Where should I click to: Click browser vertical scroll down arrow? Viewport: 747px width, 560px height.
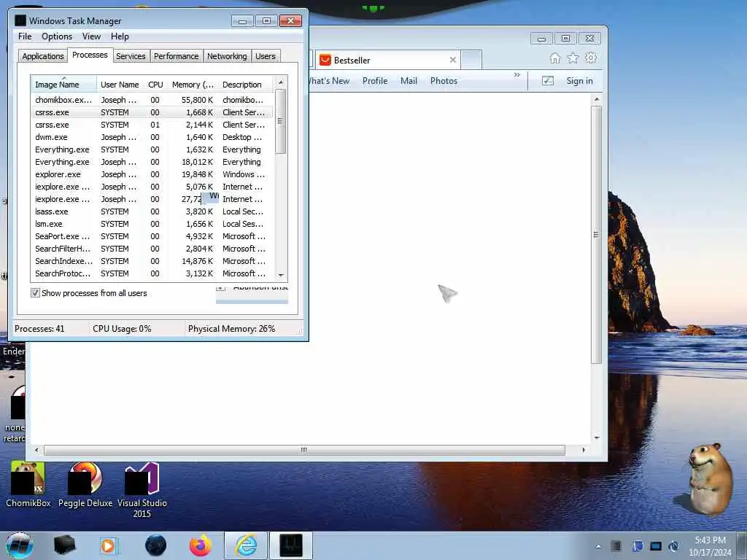coord(597,437)
